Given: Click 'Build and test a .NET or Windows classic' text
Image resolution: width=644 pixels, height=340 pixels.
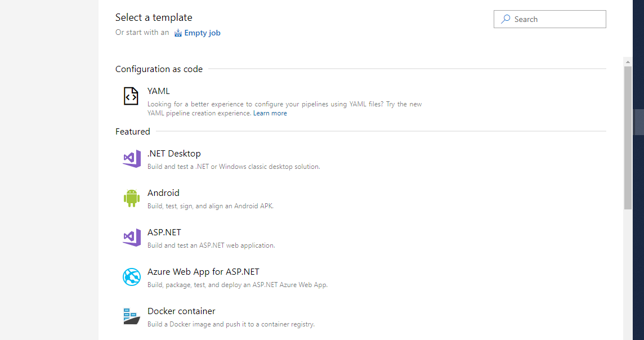Looking at the screenshot, I should (234, 167).
